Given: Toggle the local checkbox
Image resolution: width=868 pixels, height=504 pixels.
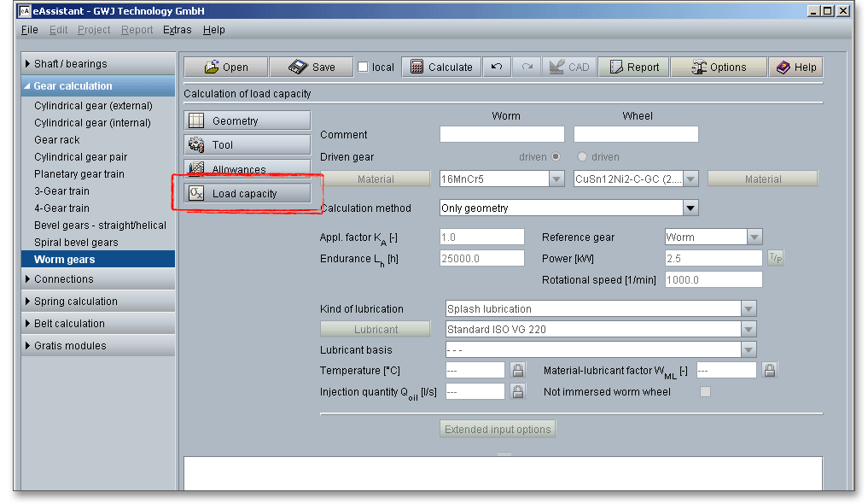Looking at the screenshot, I should click(364, 67).
